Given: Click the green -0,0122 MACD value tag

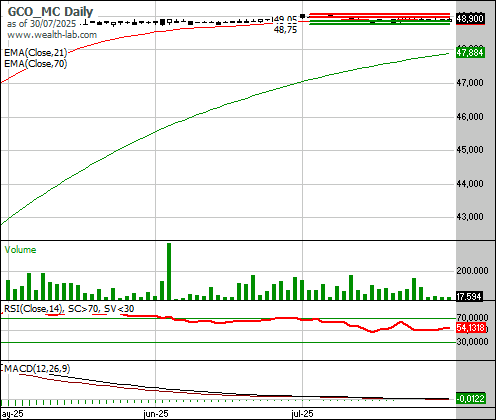Looking at the screenshot, I should (x=470, y=399).
